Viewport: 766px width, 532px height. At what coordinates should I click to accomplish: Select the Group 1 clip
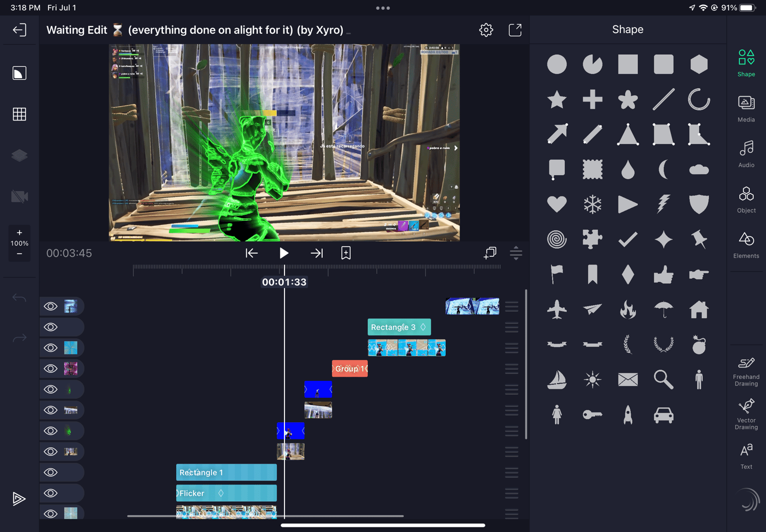[x=350, y=369]
